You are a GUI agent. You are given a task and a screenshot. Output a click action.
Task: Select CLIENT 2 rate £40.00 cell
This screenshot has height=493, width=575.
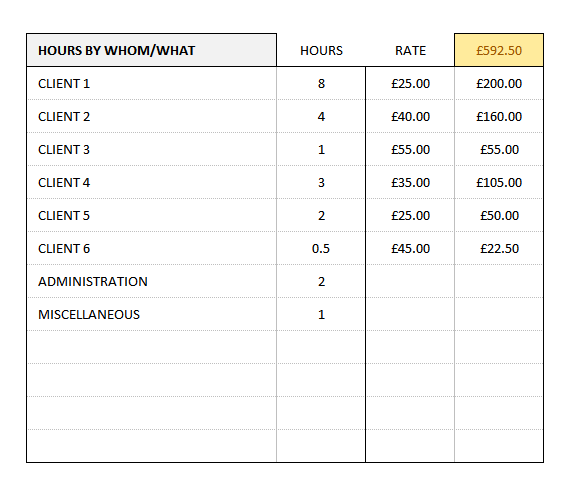pos(410,116)
